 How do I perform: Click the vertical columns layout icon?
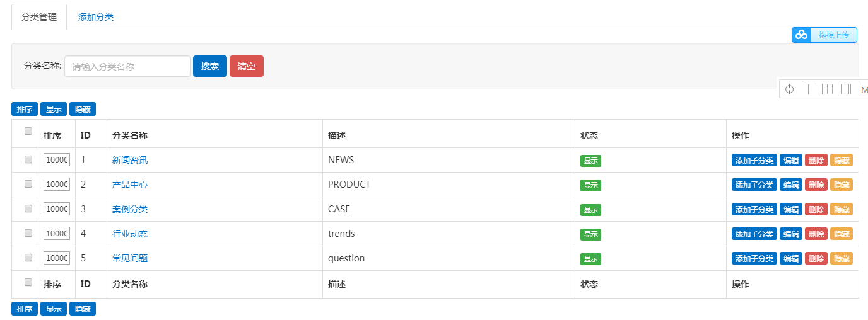point(846,89)
